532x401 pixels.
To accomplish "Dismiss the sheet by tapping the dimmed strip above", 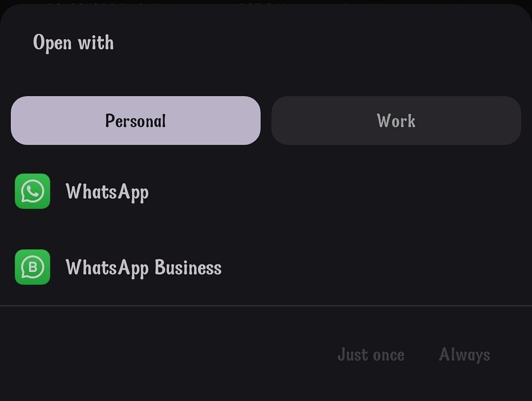I will 266,2.
